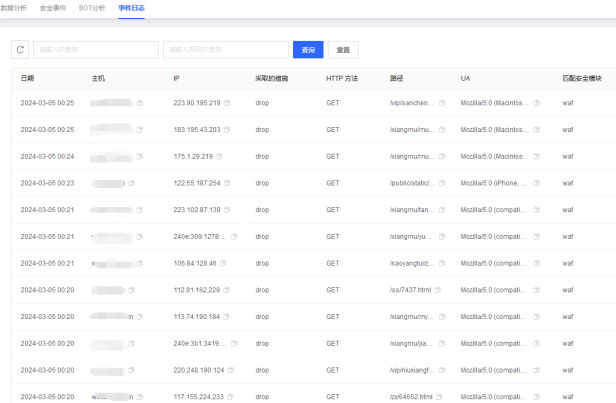
Task: Copy IP address 175.1.29.219
Action: (x=219, y=156)
